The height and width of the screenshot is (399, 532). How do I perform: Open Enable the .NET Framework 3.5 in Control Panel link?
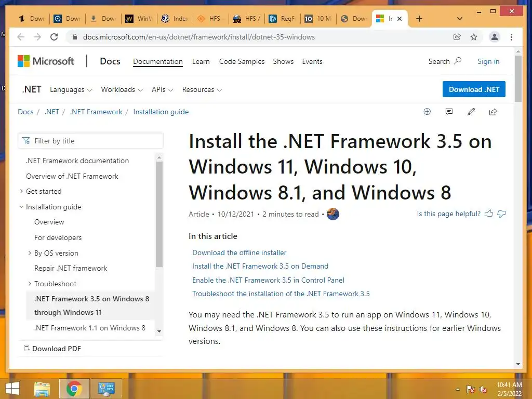[268, 280]
